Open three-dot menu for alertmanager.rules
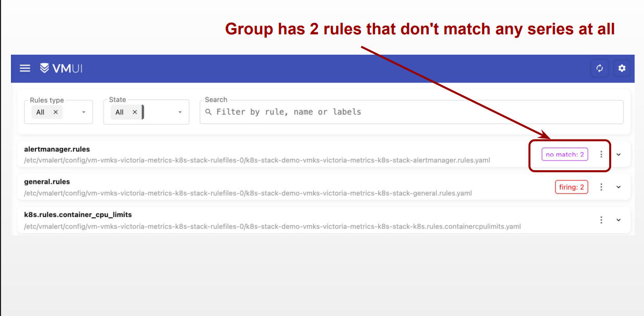 [601, 155]
